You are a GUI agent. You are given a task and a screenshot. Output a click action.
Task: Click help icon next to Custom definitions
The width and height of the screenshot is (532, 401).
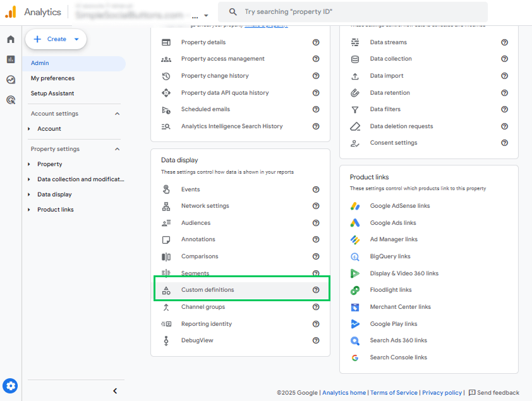click(x=316, y=290)
